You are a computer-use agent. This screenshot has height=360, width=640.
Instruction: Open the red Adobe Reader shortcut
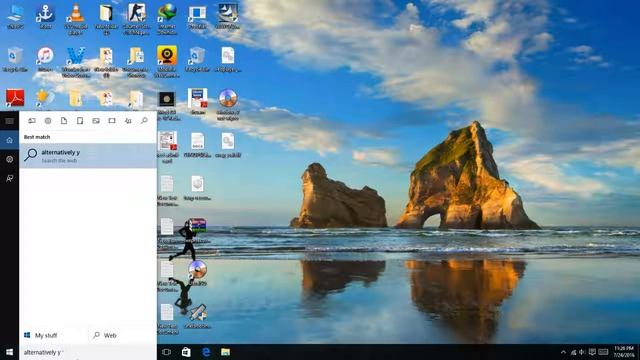15,98
